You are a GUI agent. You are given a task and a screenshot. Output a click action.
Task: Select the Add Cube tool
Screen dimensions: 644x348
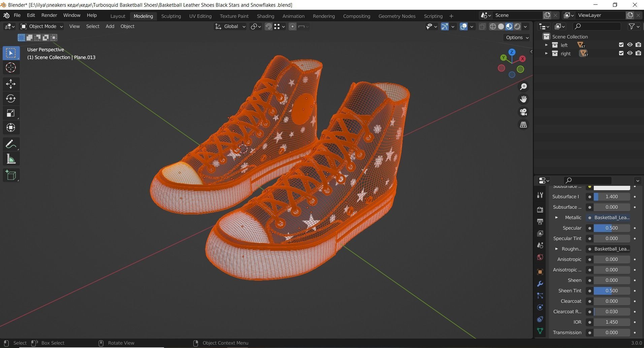11,175
